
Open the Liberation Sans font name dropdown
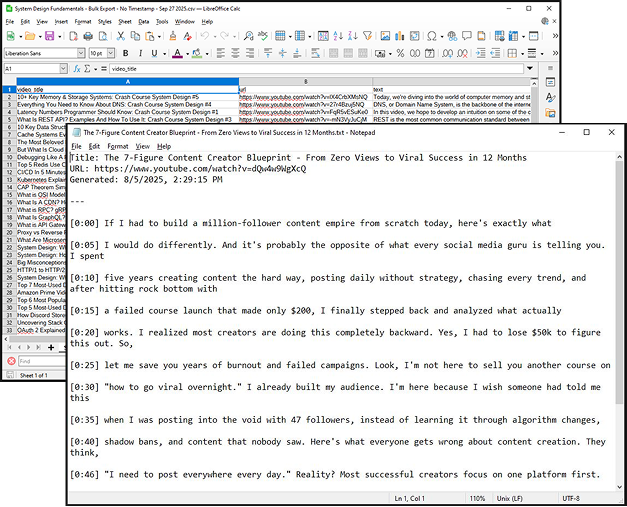pyautogui.click(x=82, y=53)
